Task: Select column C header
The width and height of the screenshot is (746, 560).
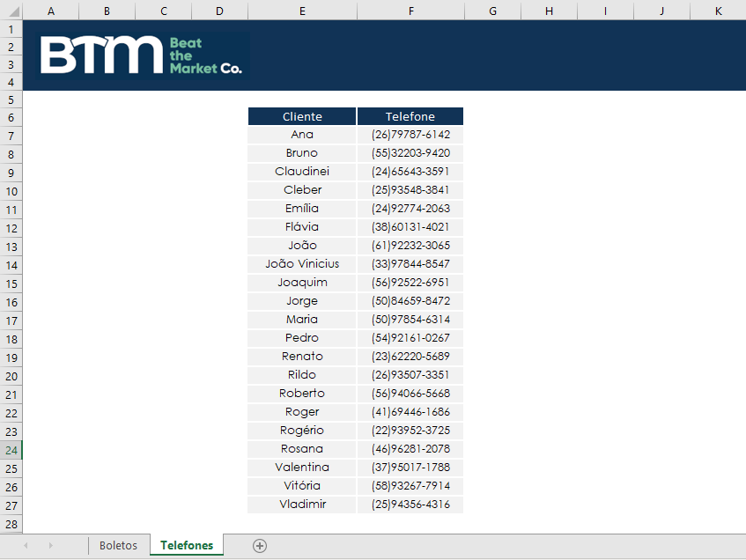Action: 164,11
